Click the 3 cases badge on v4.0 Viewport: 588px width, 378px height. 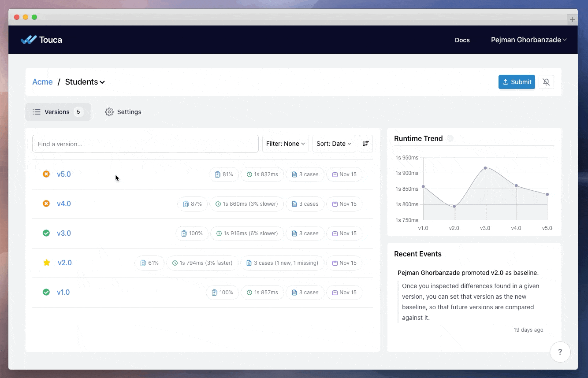305,204
